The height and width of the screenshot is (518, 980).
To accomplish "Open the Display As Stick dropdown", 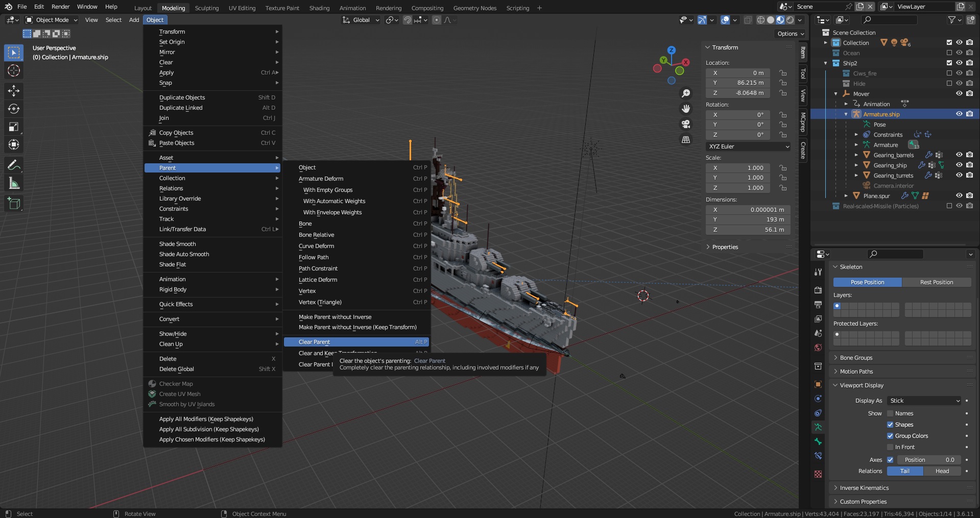I will (924, 401).
